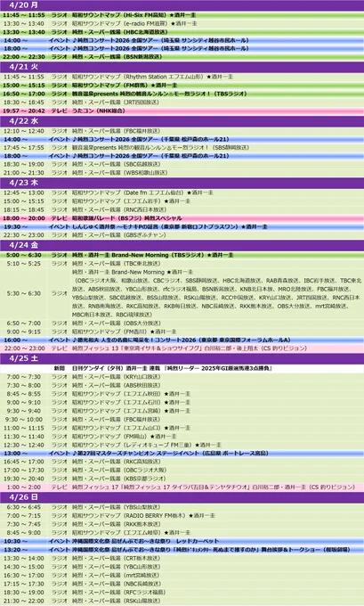
Task: Select the FBC福井放送 9:30 row
Action: [x=182, y=420]
